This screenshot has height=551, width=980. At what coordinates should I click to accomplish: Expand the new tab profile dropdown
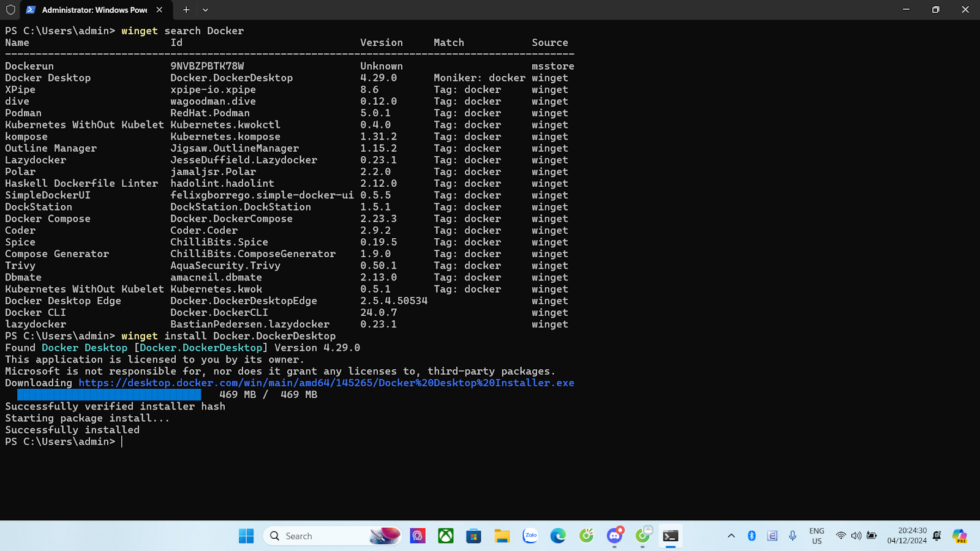(205, 10)
